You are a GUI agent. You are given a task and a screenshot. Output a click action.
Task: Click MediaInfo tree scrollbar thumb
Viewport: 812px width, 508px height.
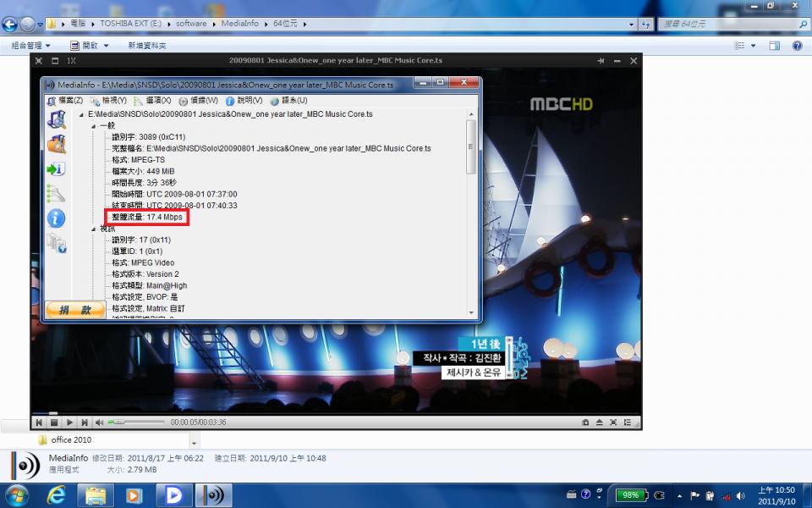tap(471, 146)
